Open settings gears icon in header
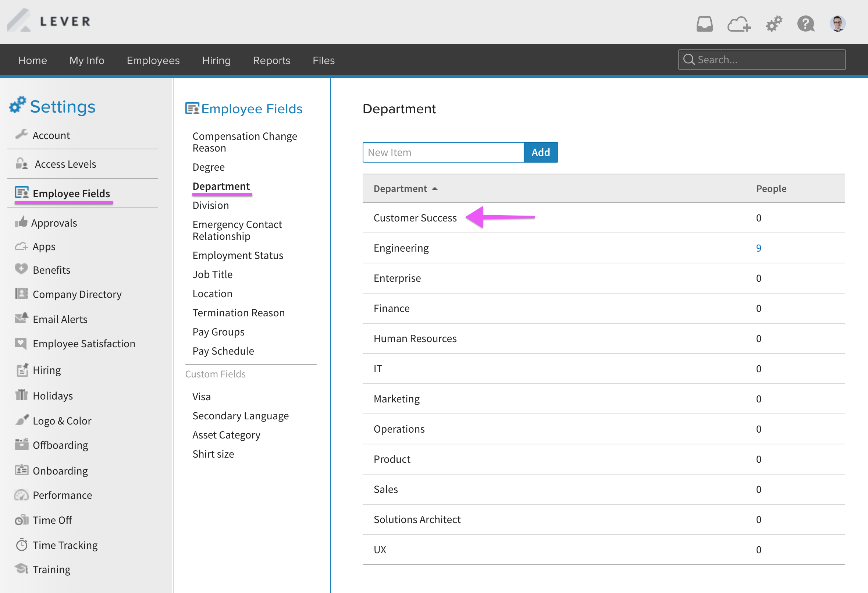The width and height of the screenshot is (868, 593). click(x=774, y=24)
